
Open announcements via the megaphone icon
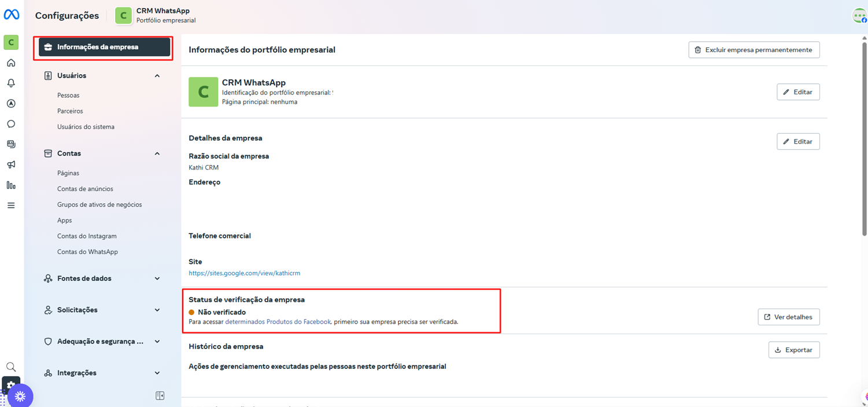[x=10, y=164]
